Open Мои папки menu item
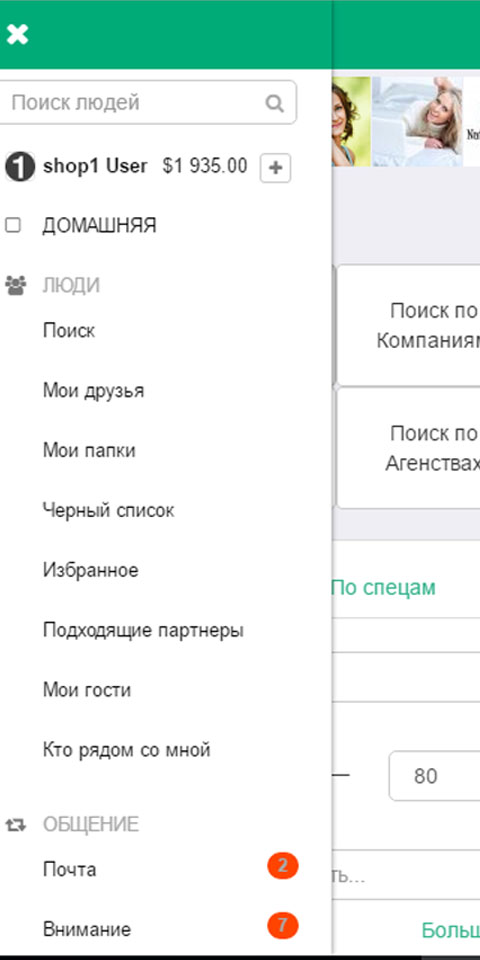 (x=89, y=451)
